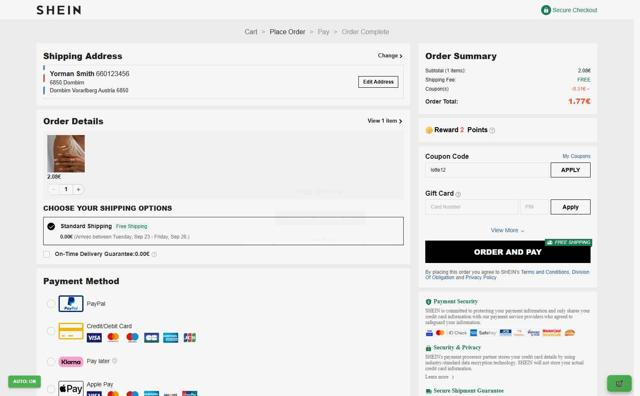Open Gift Card help question icon
Viewport: 640px width, 396px height.
[x=458, y=194]
